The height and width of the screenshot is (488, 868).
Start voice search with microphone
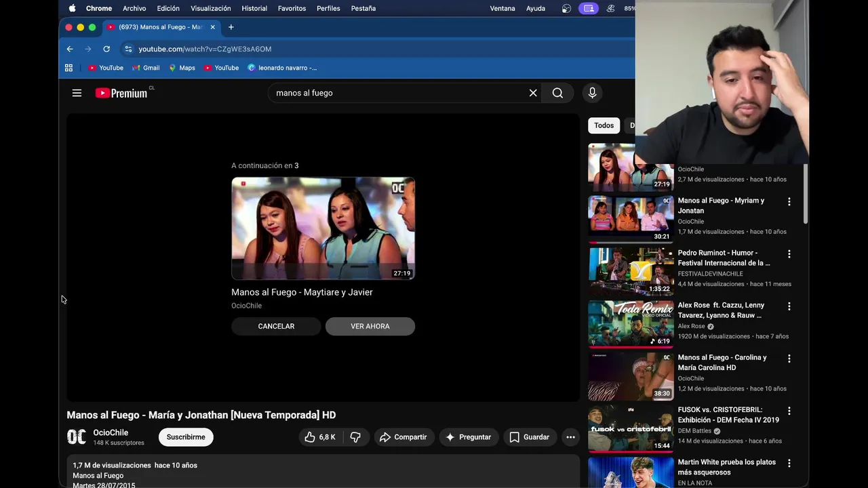592,93
